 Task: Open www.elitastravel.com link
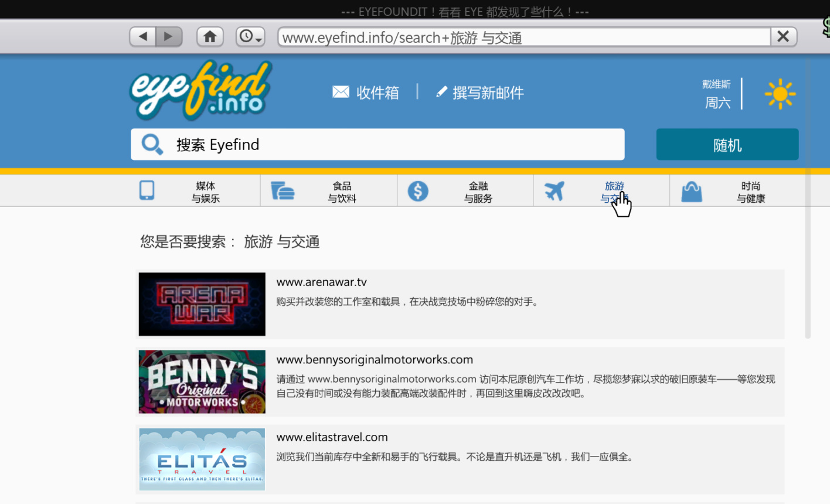(x=332, y=437)
